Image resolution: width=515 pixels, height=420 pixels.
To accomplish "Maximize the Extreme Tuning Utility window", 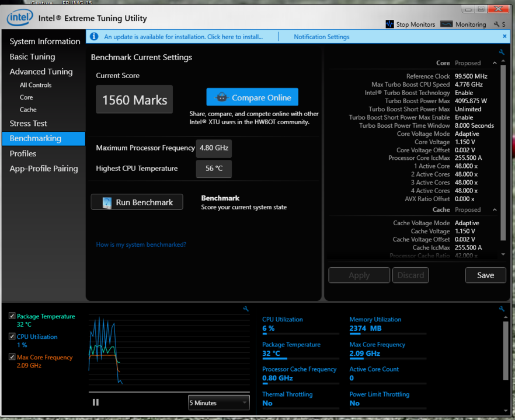I will [481, 9].
